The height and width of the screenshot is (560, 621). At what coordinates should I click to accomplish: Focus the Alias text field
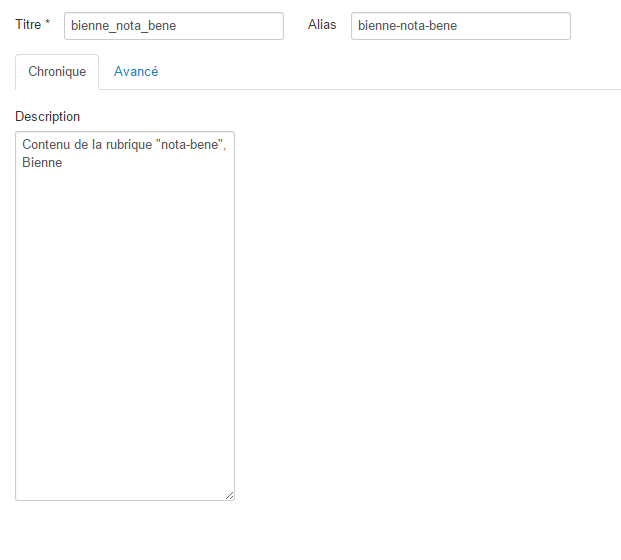coord(460,26)
